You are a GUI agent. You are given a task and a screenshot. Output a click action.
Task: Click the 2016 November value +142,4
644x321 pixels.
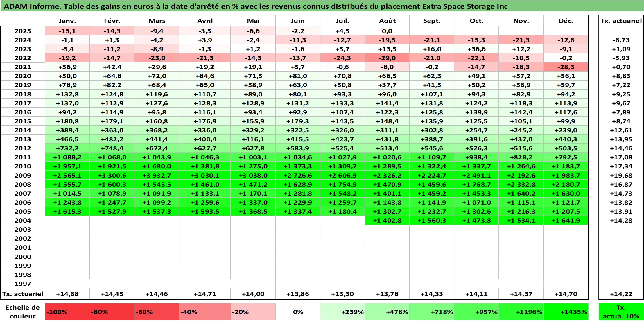coord(521,112)
